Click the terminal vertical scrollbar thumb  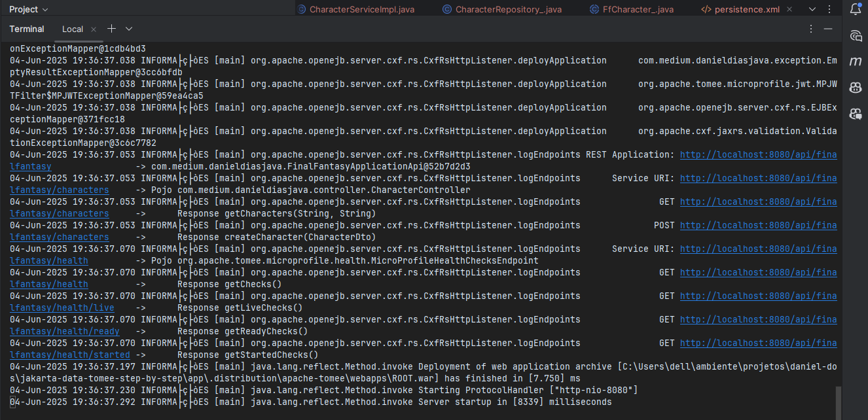tap(838, 402)
